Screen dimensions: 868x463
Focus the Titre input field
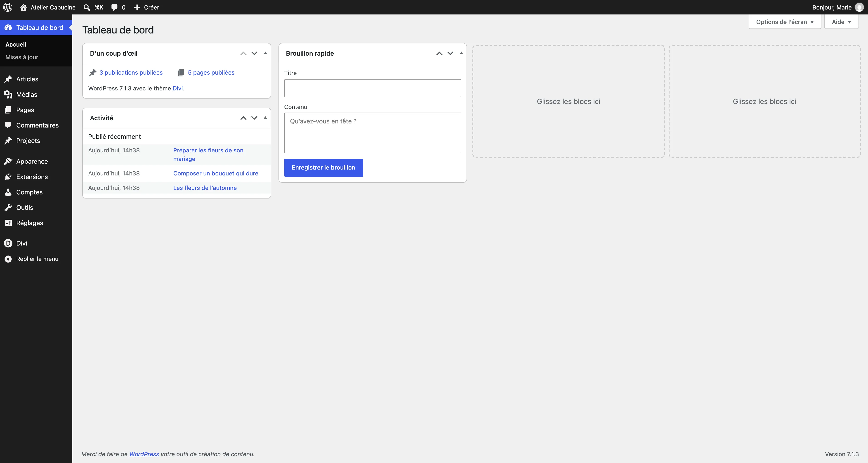(373, 88)
